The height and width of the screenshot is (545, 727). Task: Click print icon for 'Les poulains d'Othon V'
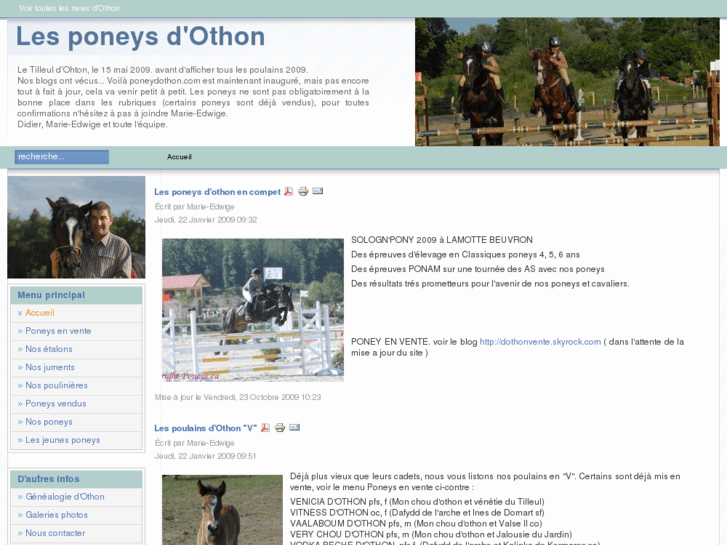click(x=280, y=428)
